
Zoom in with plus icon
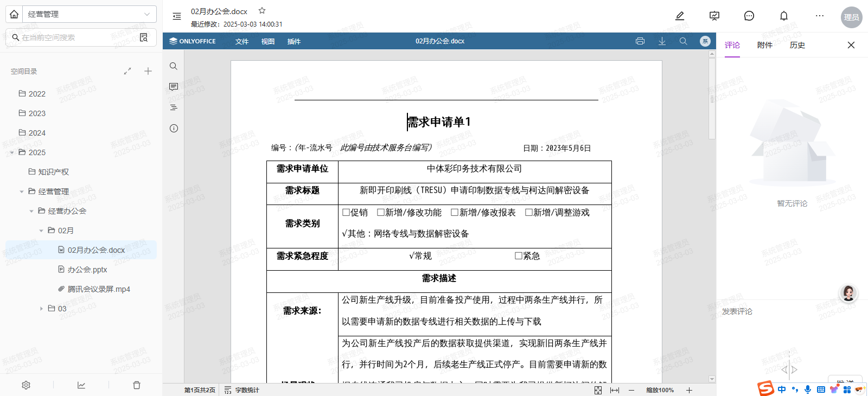(x=689, y=390)
